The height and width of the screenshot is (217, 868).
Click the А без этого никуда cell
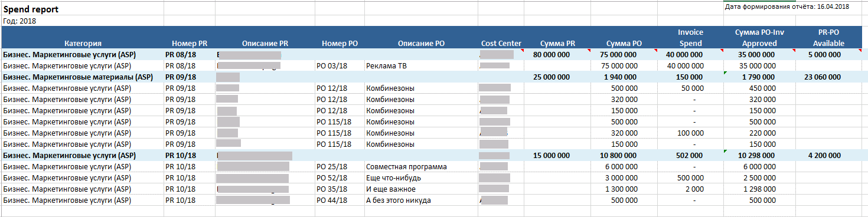(399, 200)
